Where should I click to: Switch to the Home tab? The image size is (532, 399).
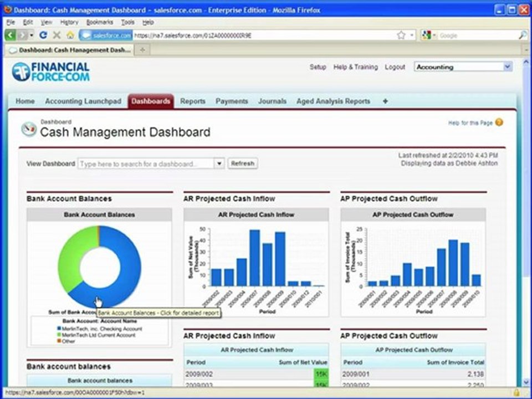pyautogui.click(x=25, y=101)
